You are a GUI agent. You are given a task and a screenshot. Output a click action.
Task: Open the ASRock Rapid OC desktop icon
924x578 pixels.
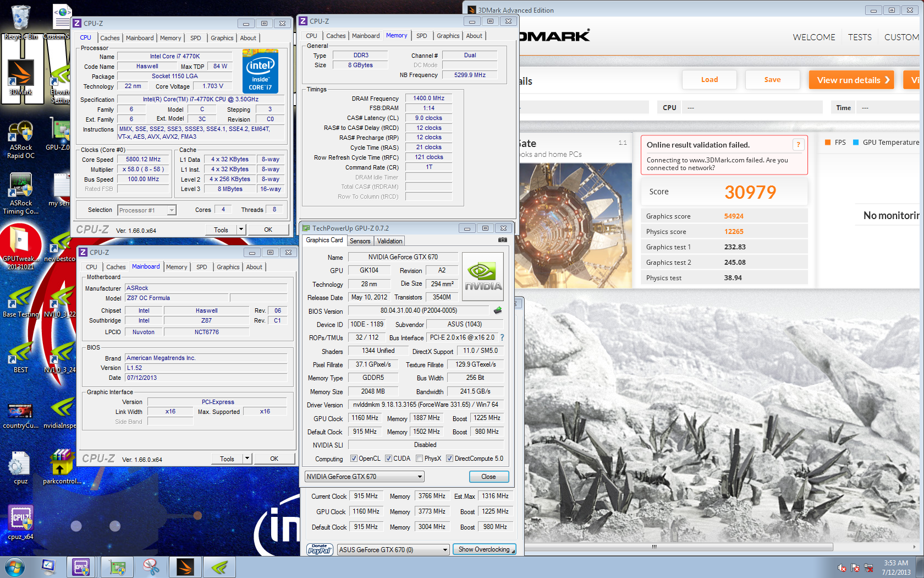pyautogui.click(x=20, y=140)
